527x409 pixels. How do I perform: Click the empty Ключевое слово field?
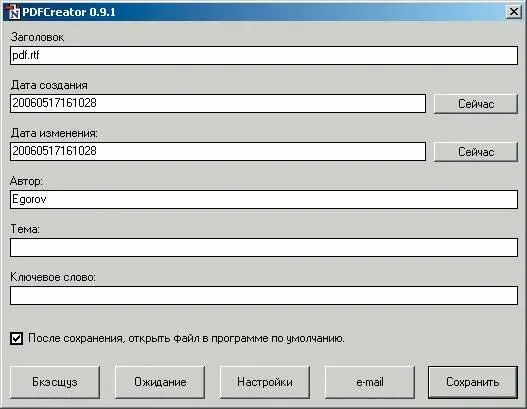click(264, 296)
